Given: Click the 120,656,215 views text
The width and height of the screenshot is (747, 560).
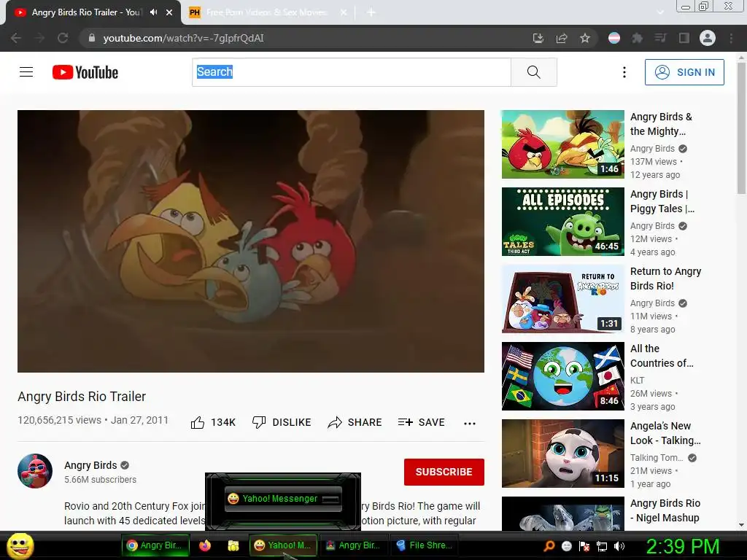Looking at the screenshot, I should (x=60, y=420).
